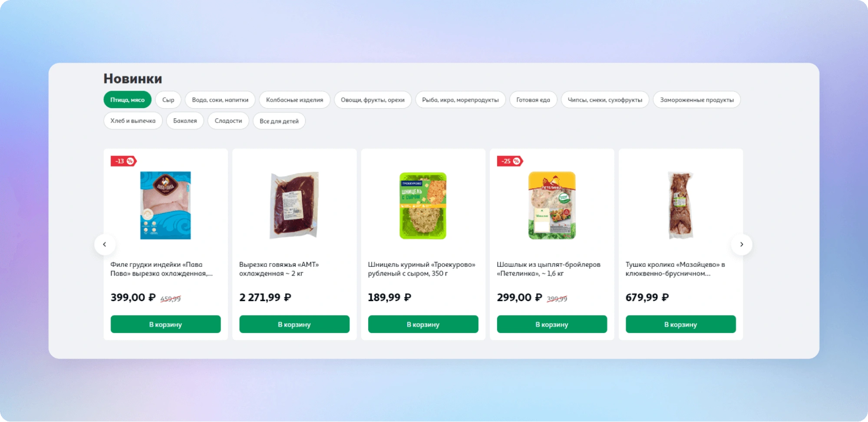Open the turkey breast fillet product image
The height and width of the screenshot is (422, 868).
165,205
